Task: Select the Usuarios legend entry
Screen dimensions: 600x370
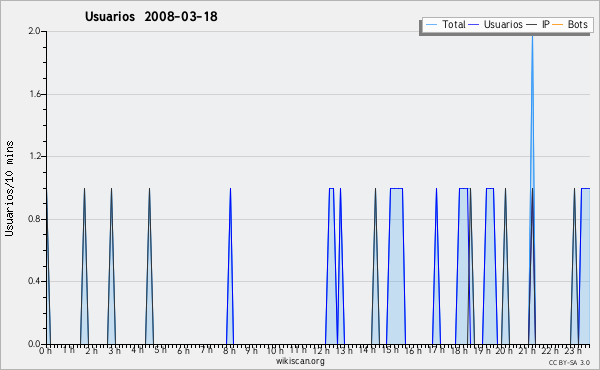Action: (x=496, y=25)
